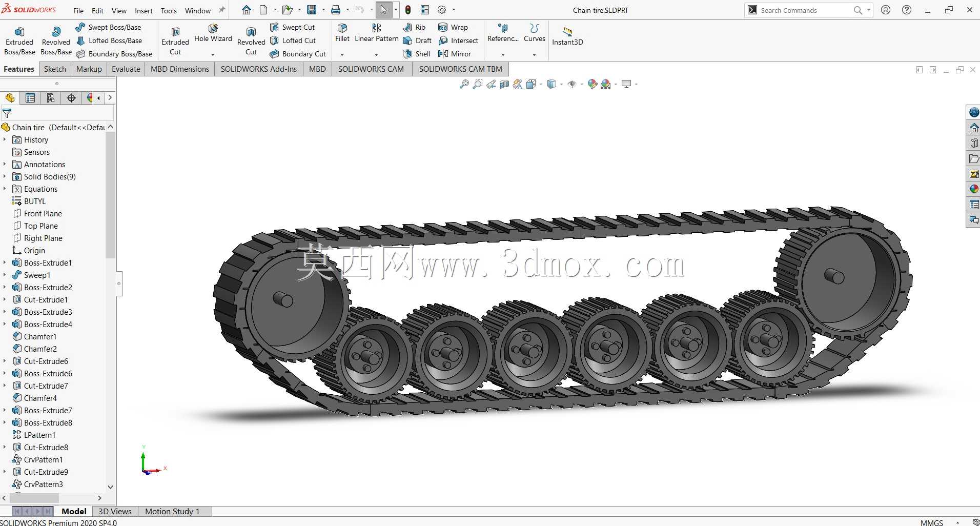Expand the Sweep1 feature node
This screenshot has width=980, height=526.
pyautogui.click(x=5, y=275)
